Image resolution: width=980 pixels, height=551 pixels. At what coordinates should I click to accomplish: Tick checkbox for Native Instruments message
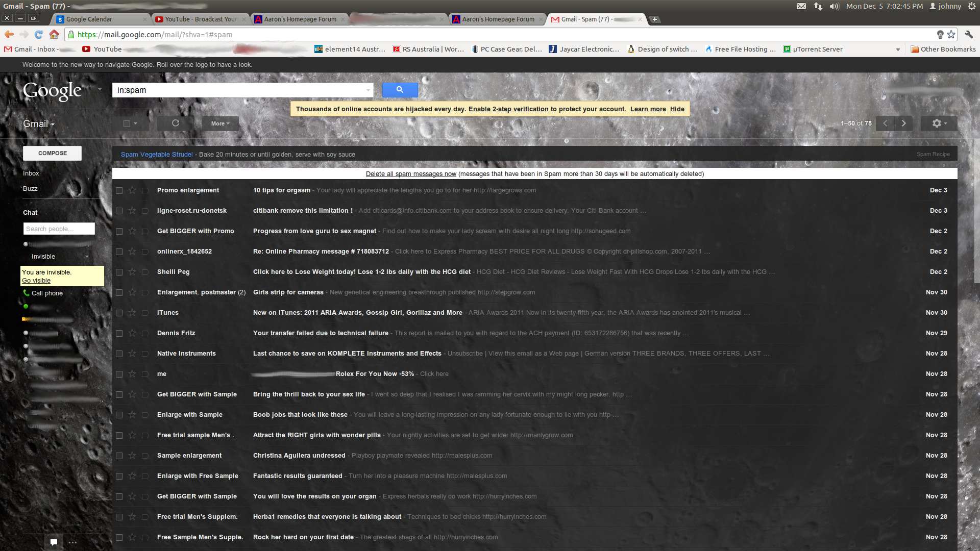coord(119,354)
